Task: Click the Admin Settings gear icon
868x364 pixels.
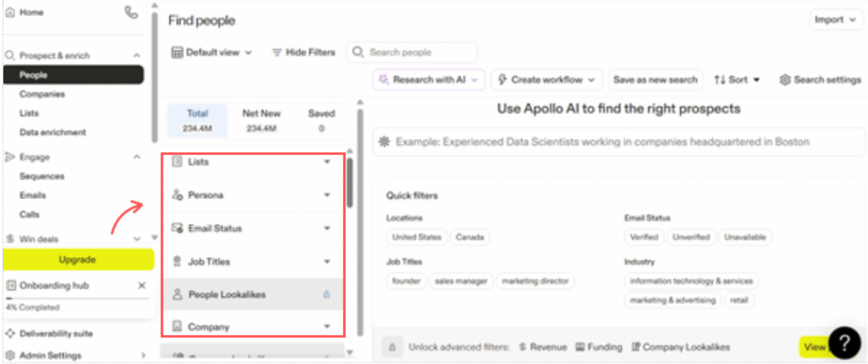Action: click(x=10, y=356)
